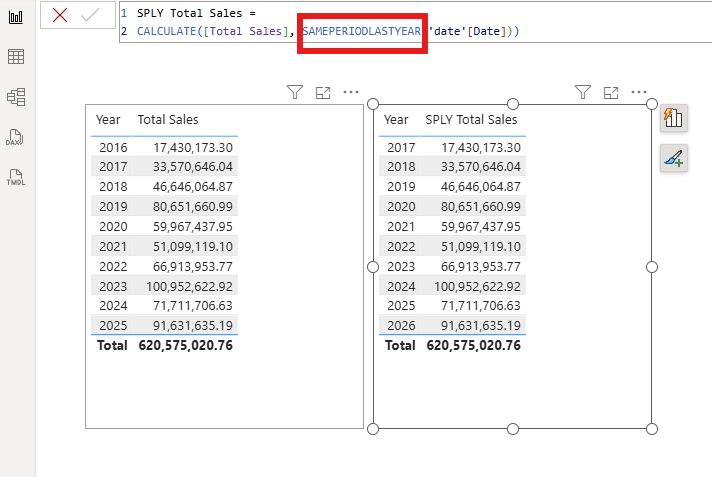
Task: Open filter icon on Total Sales table
Action: [295, 92]
